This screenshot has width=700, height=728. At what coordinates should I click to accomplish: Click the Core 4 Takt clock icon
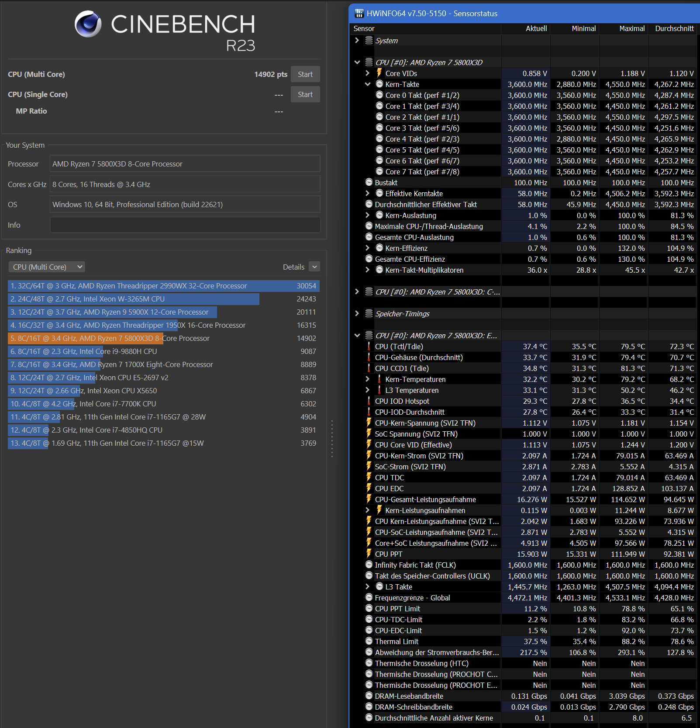click(379, 139)
